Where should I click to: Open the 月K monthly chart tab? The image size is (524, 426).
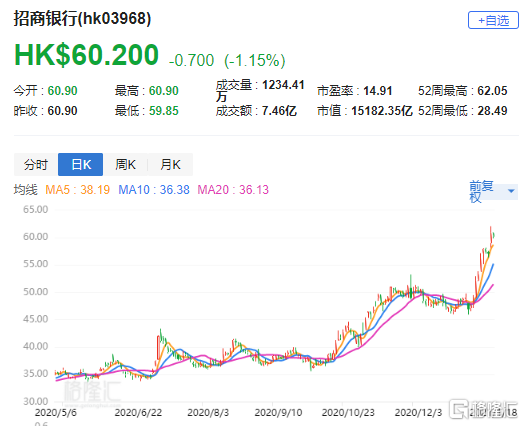[x=170, y=164]
